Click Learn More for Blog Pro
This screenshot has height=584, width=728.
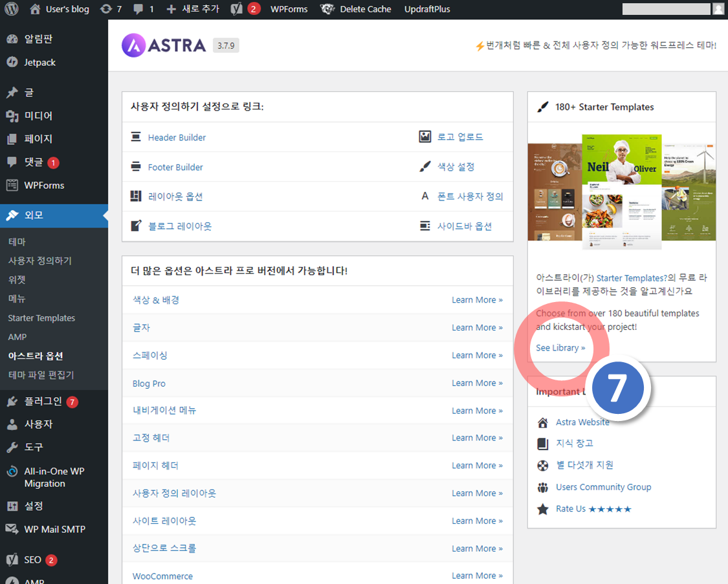(478, 383)
